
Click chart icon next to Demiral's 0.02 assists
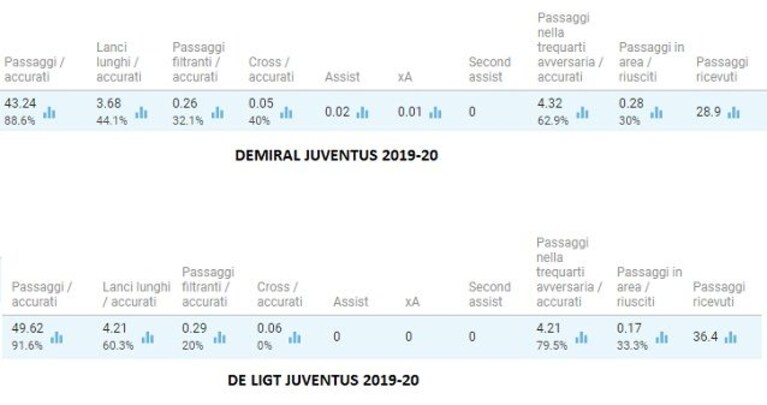[x=362, y=113]
